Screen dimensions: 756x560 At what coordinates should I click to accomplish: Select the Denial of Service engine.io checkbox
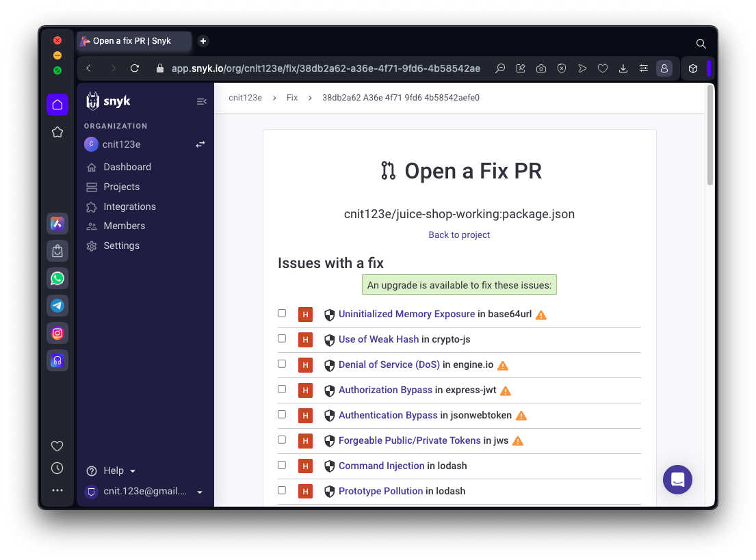(x=282, y=364)
